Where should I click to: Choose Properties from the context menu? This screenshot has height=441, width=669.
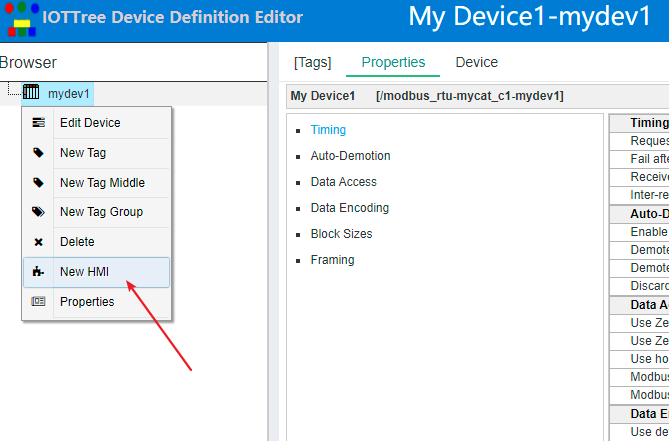(x=96, y=302)
